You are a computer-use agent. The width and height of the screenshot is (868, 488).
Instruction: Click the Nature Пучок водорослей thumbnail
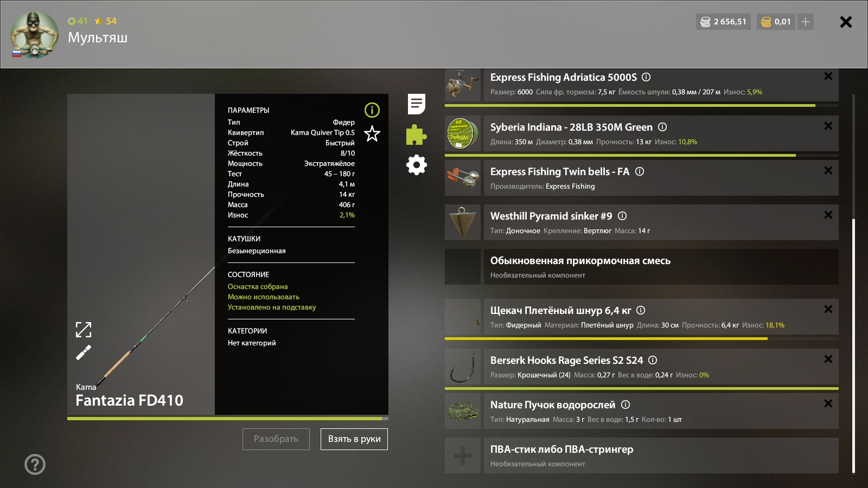(463, 411)
